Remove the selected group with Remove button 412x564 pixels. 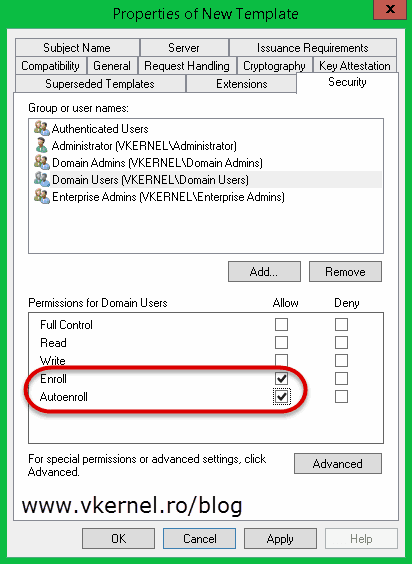point(345,272)
